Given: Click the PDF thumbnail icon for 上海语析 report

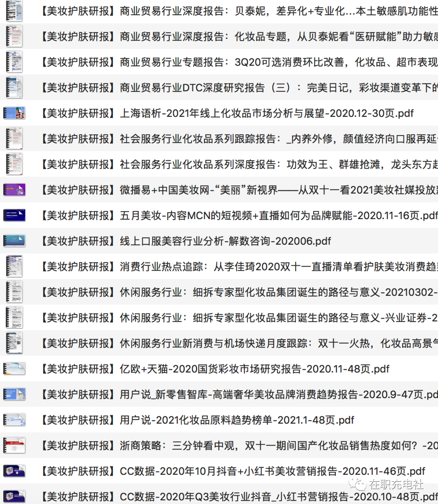Looking at the screenshot, I should (14, 113).
